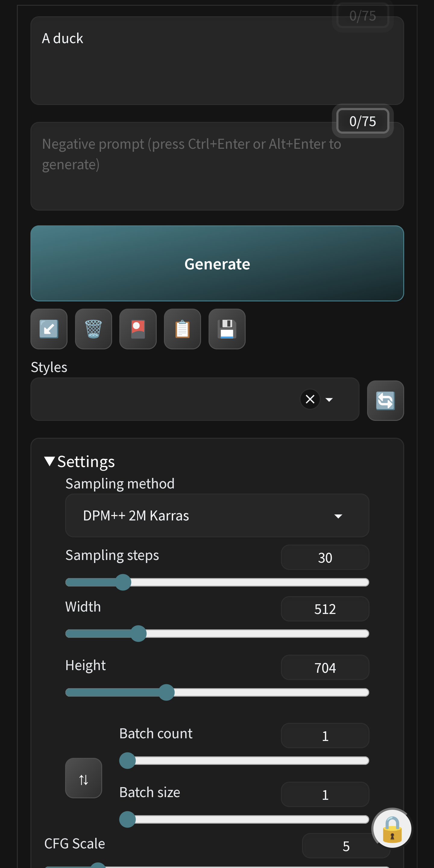Show extra networks with the card icon
This screenshot has width=434, height=868.
[x=138, y=329]
